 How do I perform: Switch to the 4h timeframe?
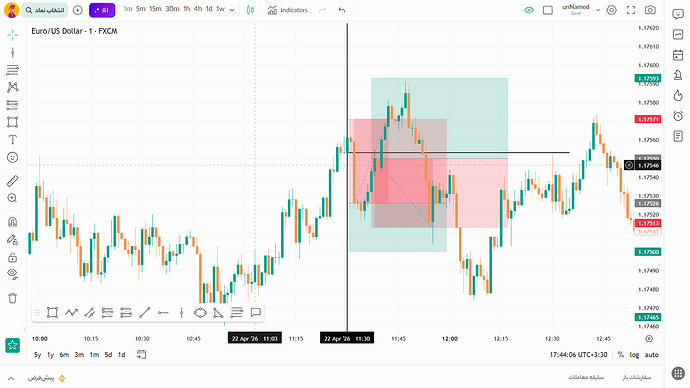click(x=198, y=9)
